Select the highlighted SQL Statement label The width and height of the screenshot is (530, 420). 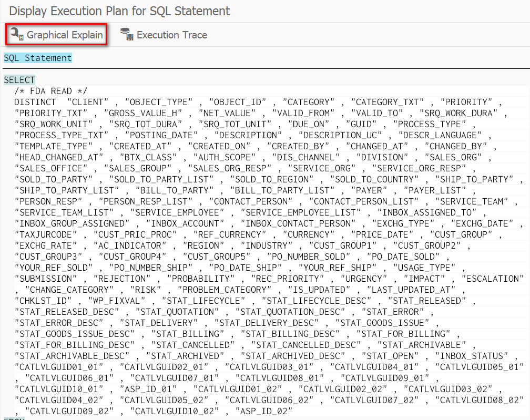[37, 58]
